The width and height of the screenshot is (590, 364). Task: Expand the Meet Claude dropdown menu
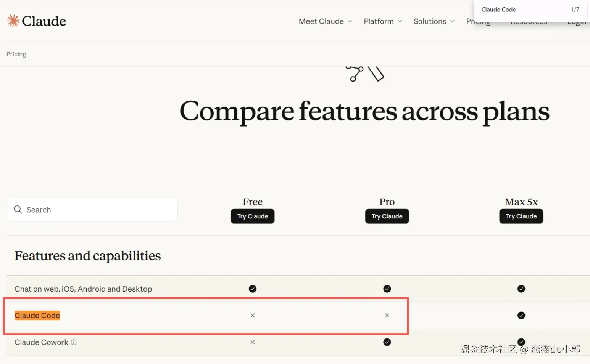325,21
